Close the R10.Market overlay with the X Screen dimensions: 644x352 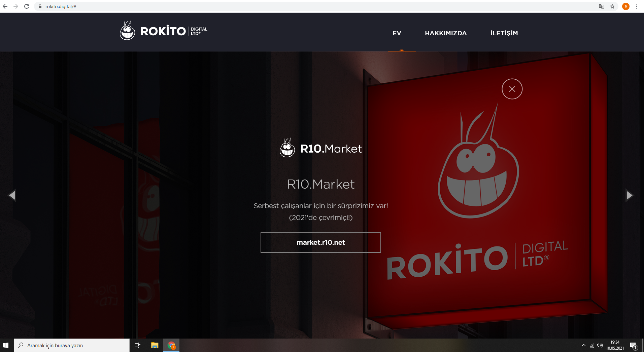click(512, 89)
